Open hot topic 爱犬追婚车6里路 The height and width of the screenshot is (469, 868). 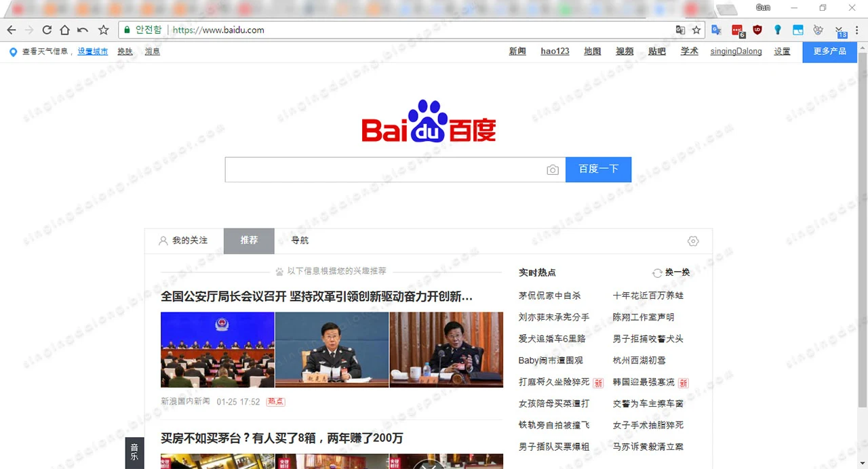pyautogui.click(x=552, y=339)
